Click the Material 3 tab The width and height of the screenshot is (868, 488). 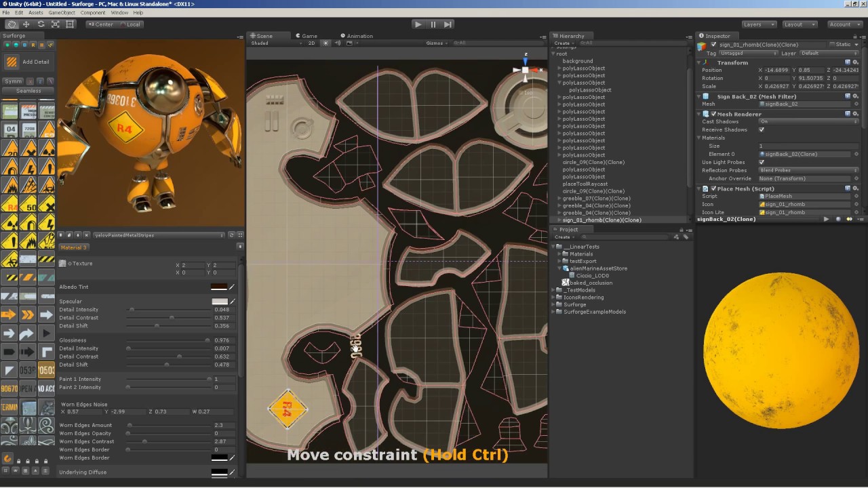pyautogui.click(x=73, y=247)
